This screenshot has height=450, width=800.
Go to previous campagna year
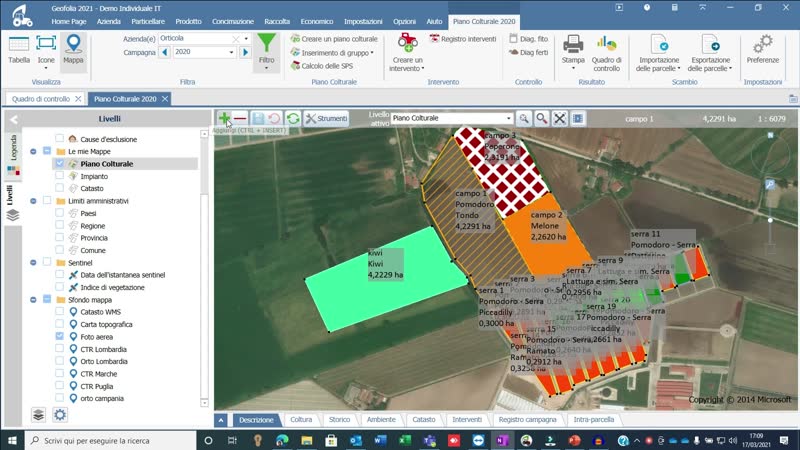165,52
